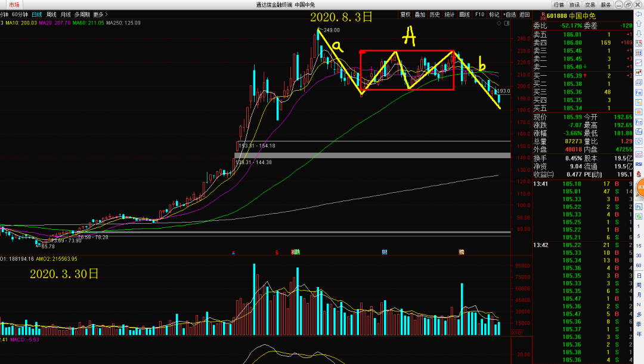The width and height of the screenshot is (644, 364).
Task: Switch chart to 60分钟 period
Action: [19, 14]
